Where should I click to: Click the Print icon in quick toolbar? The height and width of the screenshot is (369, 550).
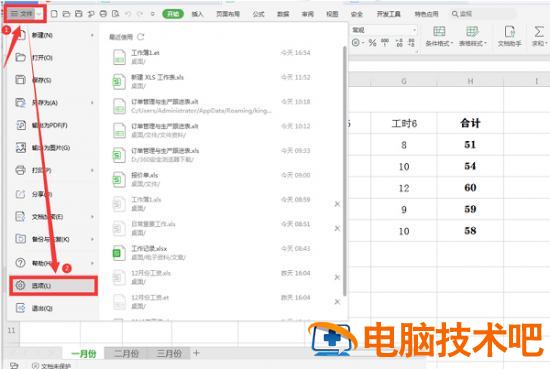tap(103, 14)
